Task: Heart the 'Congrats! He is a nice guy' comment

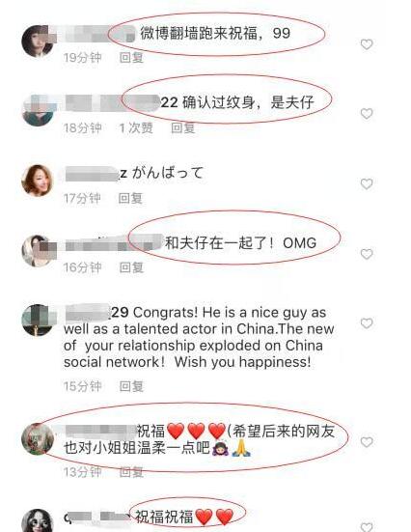Action: coord(367,323)
